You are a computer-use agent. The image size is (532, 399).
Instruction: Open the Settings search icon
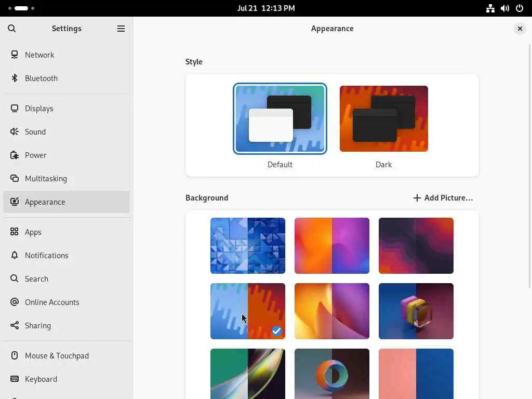pyautogui.click(x=11, y=29)
